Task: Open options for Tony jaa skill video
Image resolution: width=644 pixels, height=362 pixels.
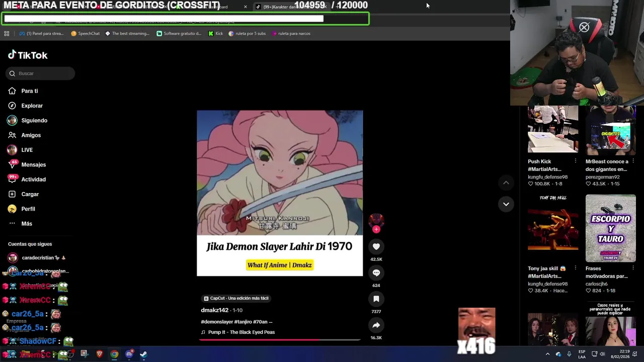Action: (x=575, y=268)
